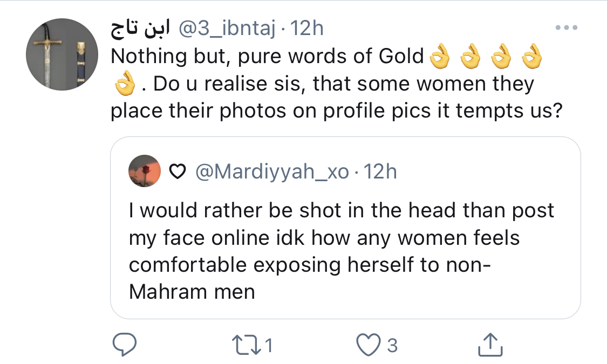Click the first OK hand emoji after "Gold"
The image size is (607, 364).
coord(440,57)
